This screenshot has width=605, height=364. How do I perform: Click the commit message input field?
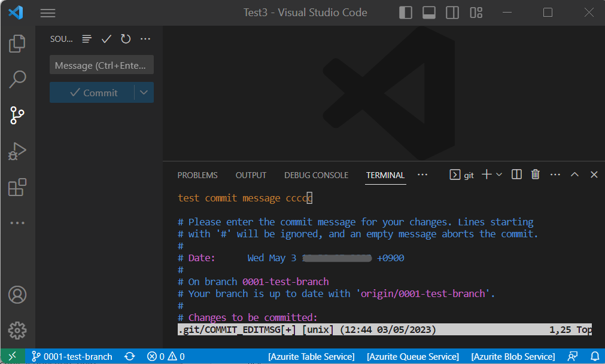tap(102, 65)
